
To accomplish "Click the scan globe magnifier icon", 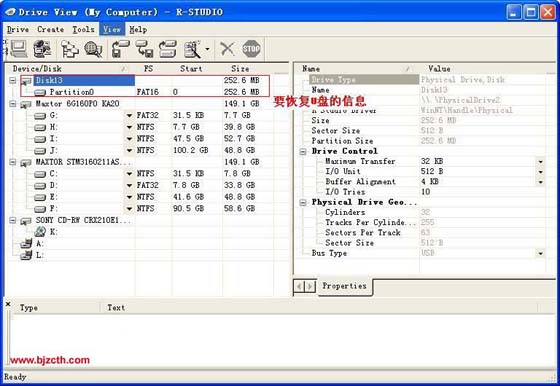I will tap(94, 49).
